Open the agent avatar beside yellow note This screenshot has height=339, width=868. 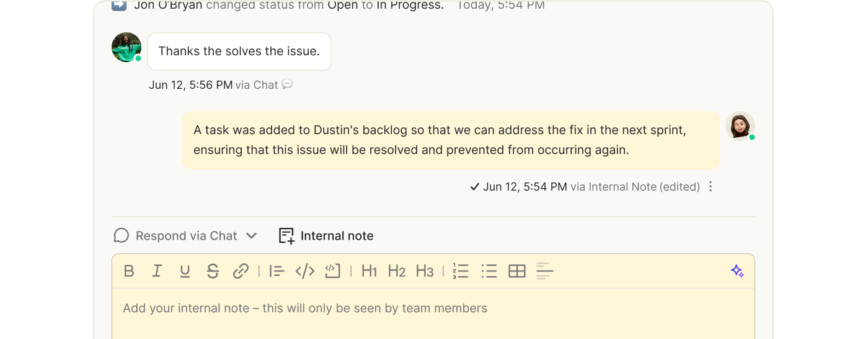740,126
